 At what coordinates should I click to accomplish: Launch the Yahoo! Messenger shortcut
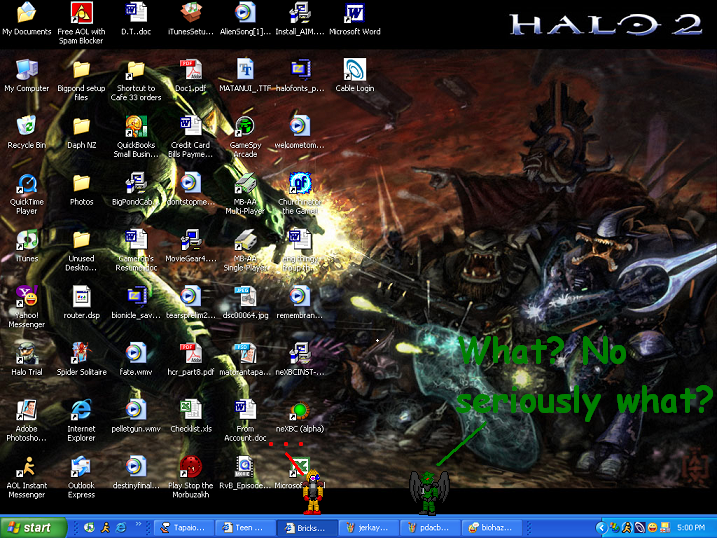click(x=27, y=296)
